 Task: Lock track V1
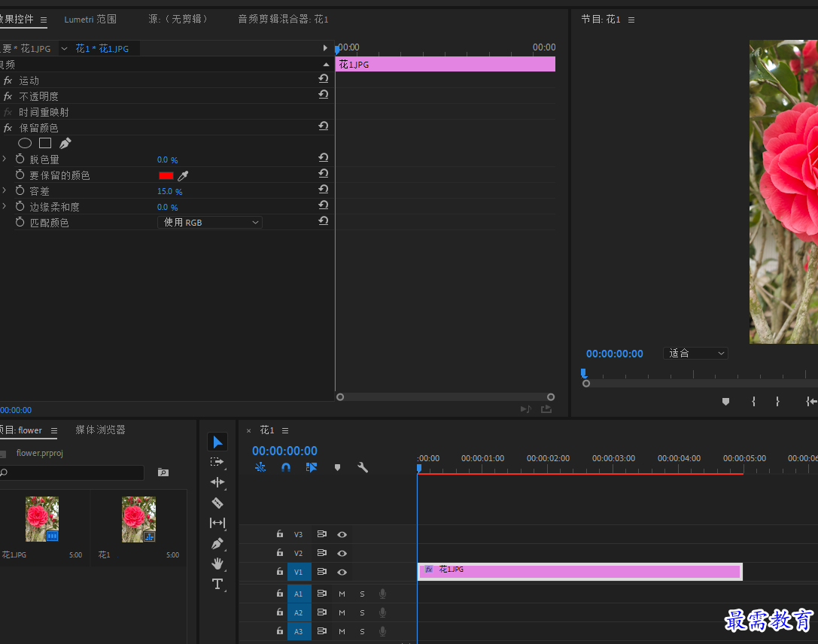(280, 571)
